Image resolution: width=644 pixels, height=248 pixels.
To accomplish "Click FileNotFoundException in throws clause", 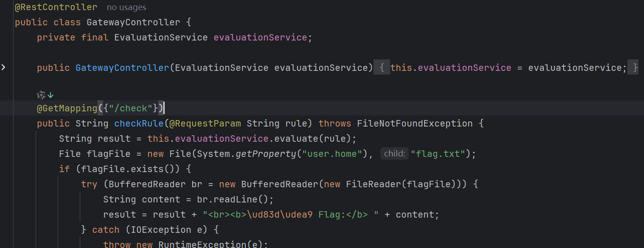I will pyautogui.click(x=414, y=124).
